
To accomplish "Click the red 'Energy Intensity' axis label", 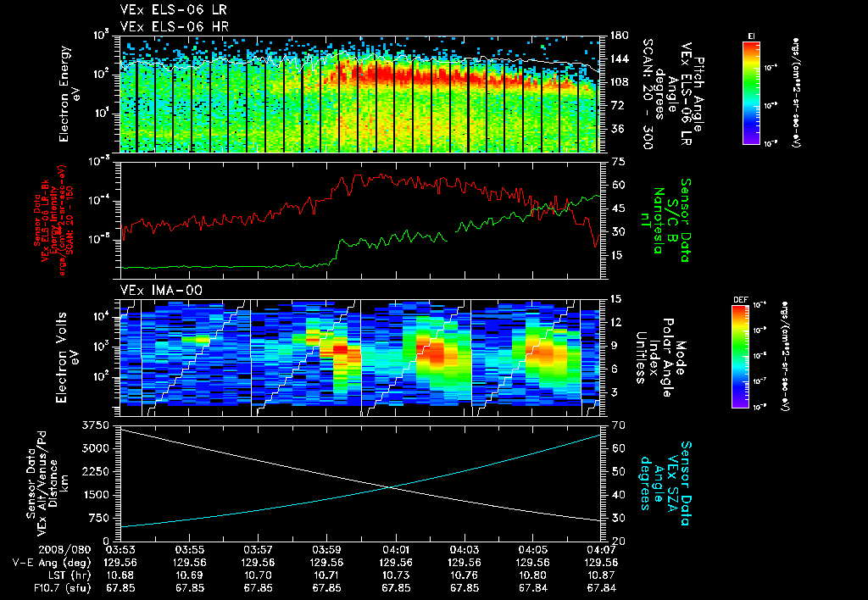I will click(53, 219).
